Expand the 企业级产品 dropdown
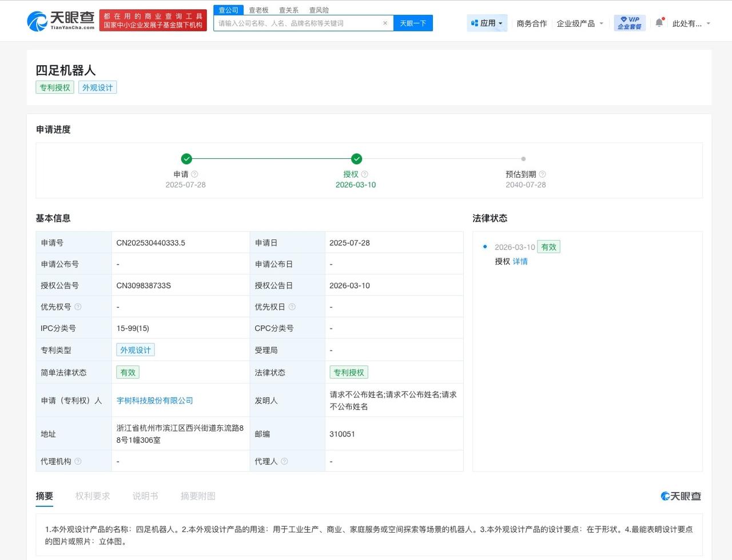The image size is (732, 560). (x=580, y=23)
